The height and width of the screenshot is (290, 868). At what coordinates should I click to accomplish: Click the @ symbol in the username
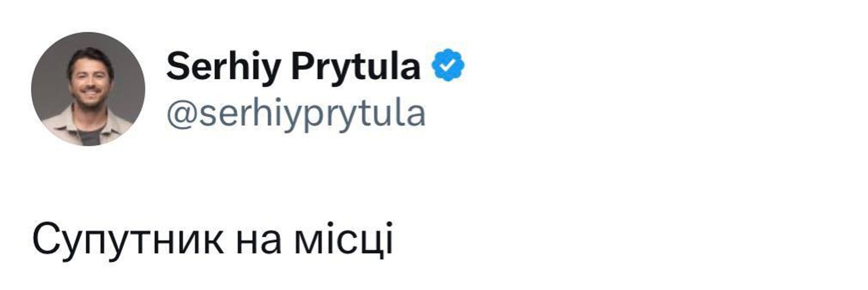pos(182,115)
